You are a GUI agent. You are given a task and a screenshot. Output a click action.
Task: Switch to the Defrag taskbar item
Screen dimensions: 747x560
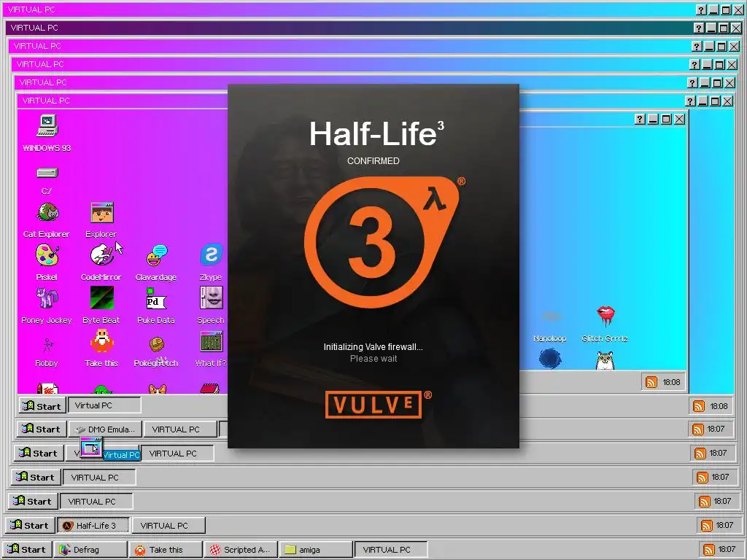(90, 550)
